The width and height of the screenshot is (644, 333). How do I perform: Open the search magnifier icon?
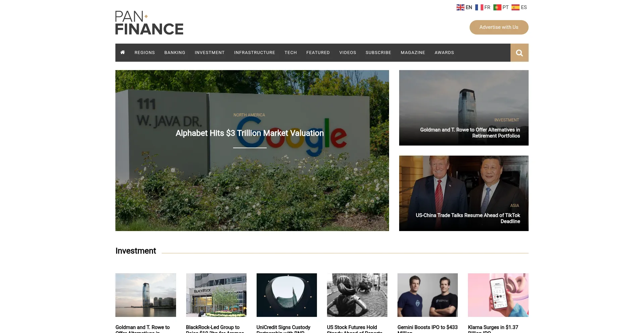coord(519,53)
